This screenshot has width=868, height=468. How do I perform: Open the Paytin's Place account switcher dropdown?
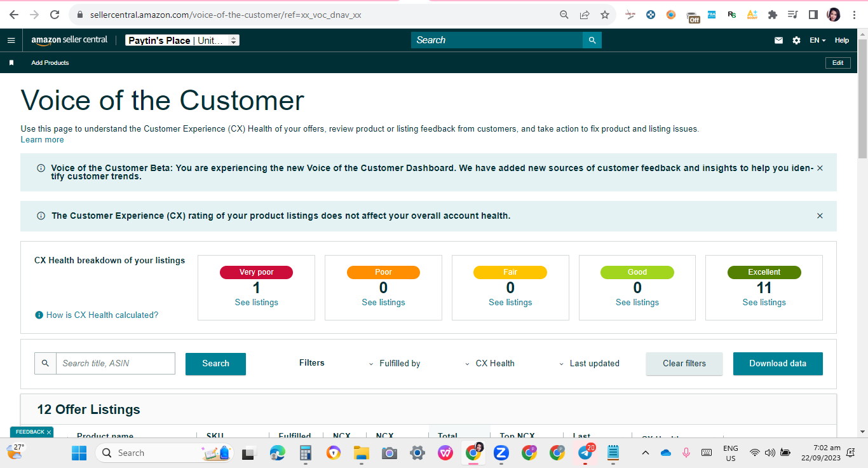coord(182,40)
